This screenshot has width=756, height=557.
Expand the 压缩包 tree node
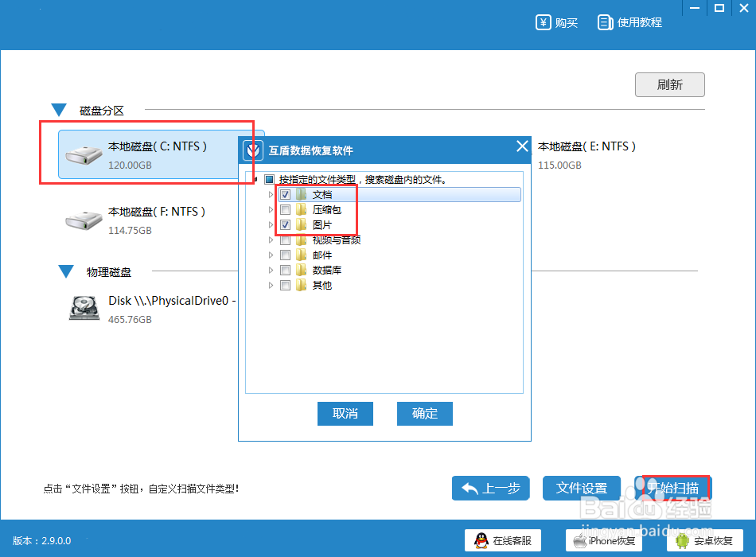point(271,209)
